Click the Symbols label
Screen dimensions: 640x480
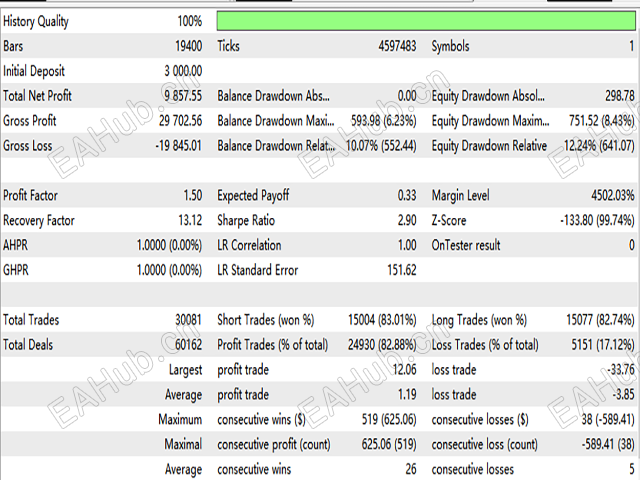pos(450,46)
